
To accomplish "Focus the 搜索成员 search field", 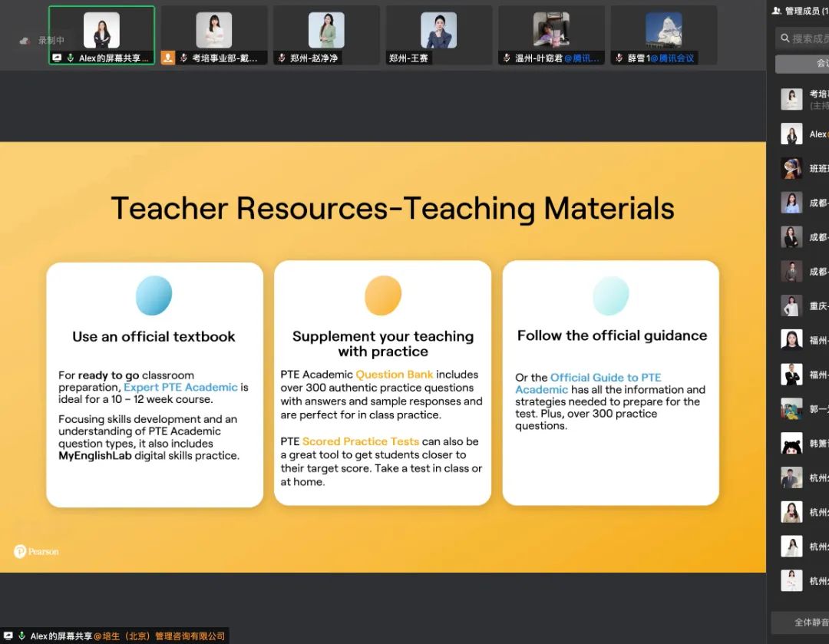I will (802, 38).
